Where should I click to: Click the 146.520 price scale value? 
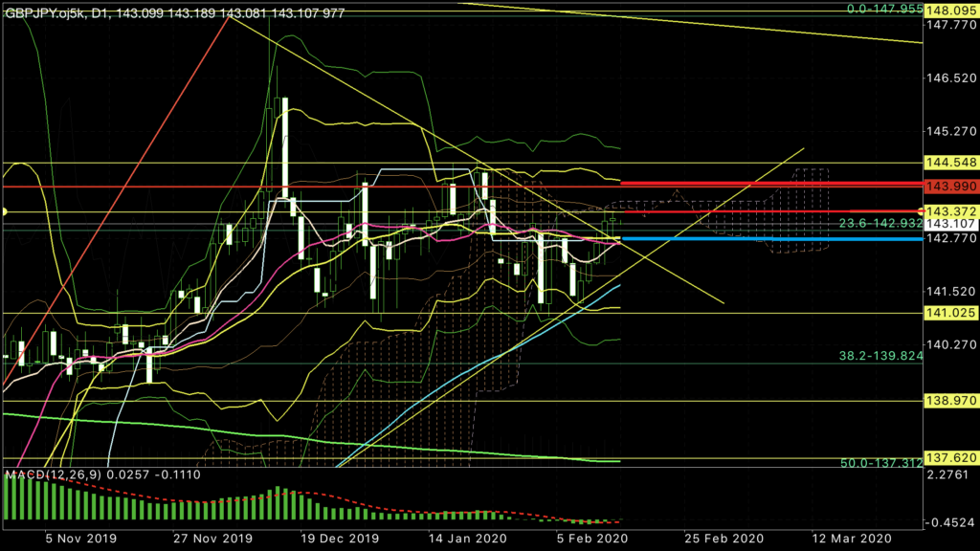point(950,78)
